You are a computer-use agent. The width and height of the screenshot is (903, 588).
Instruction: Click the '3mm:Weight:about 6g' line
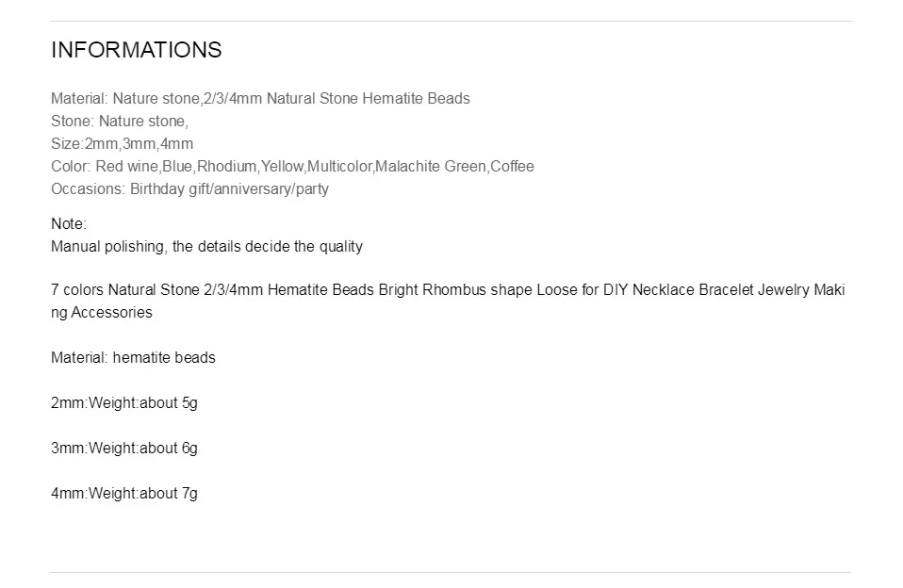(124, 448)
